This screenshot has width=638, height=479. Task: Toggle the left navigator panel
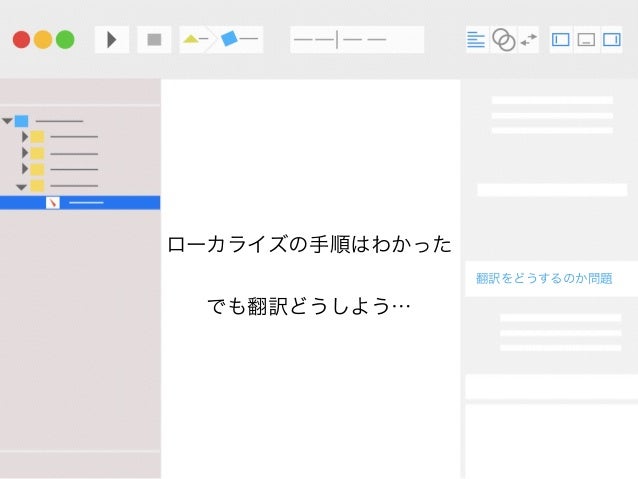pos(561,39)
